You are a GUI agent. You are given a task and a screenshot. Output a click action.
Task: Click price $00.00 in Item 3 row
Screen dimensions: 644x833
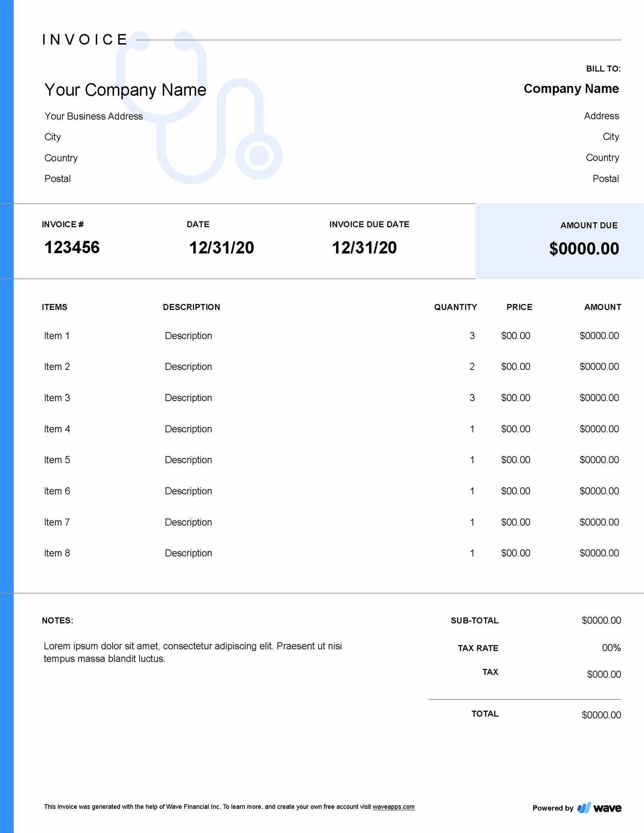[516, 398]
